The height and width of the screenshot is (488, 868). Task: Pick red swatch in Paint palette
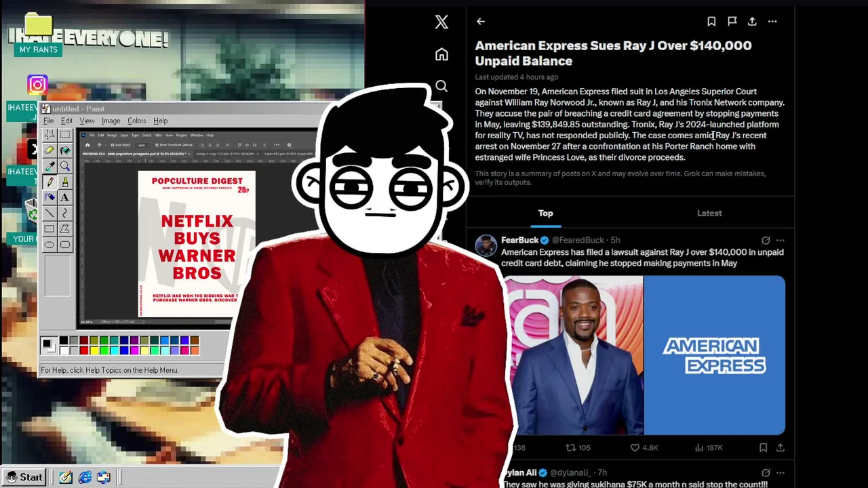(84, 350)
